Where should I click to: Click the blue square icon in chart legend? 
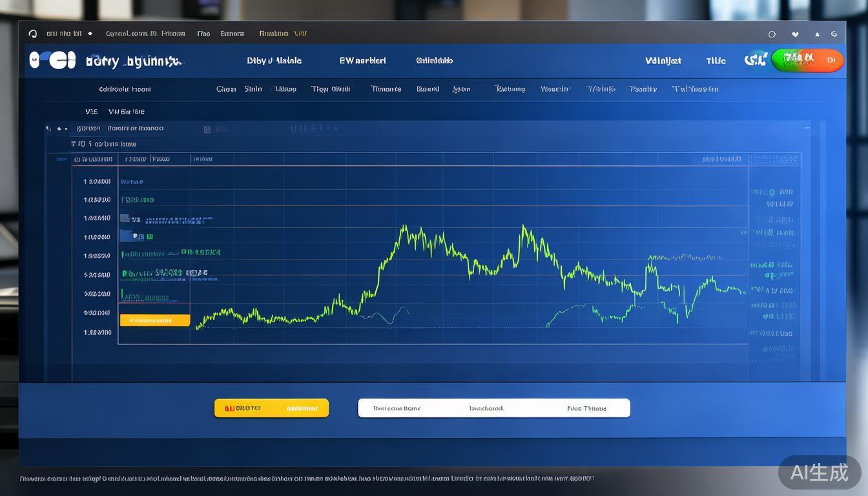125,219
